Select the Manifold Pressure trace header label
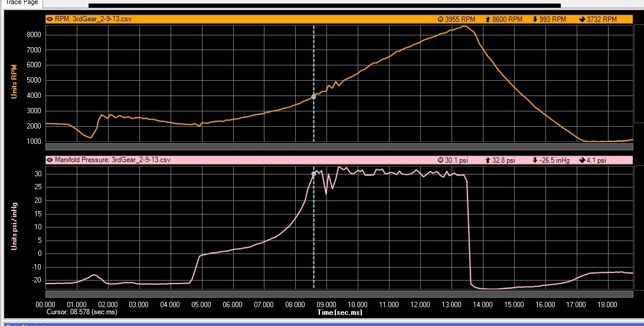The image size is (644, 326). pyautogui.click(x=112, y=160)
